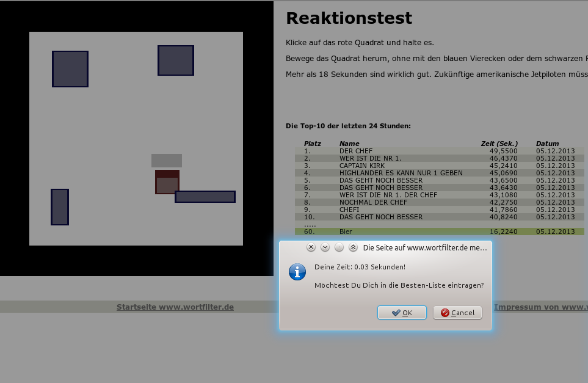This screenshot has height=383, width=588.
Task: Click the tall blue rectangle at bottom-left
Action: click(60, 207)
